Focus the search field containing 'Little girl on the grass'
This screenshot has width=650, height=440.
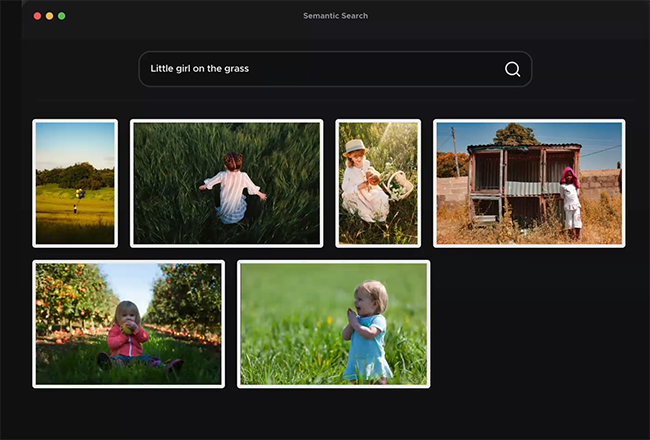[335, 69]
